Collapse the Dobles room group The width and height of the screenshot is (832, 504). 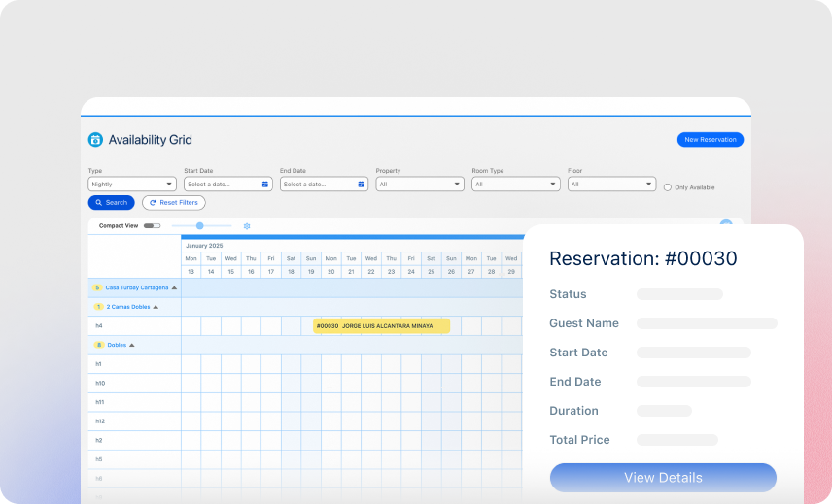(132, 345)
